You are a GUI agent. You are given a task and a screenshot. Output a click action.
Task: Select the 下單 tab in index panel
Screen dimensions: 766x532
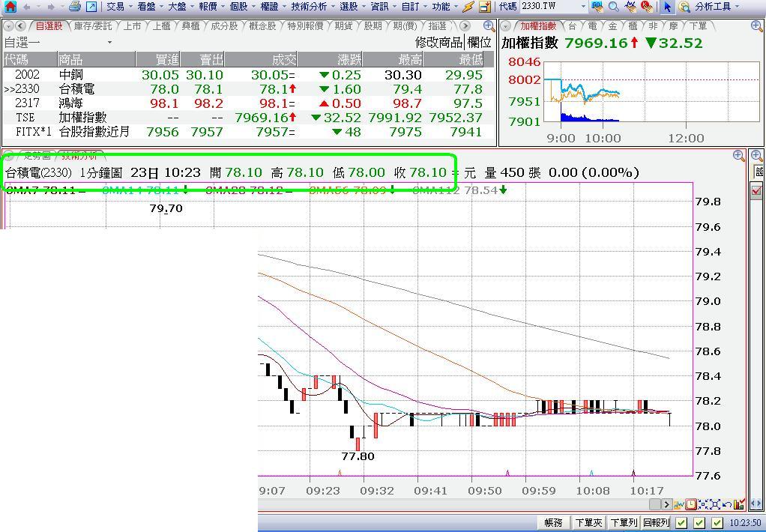pyautogui.click(x=698, y=26)
